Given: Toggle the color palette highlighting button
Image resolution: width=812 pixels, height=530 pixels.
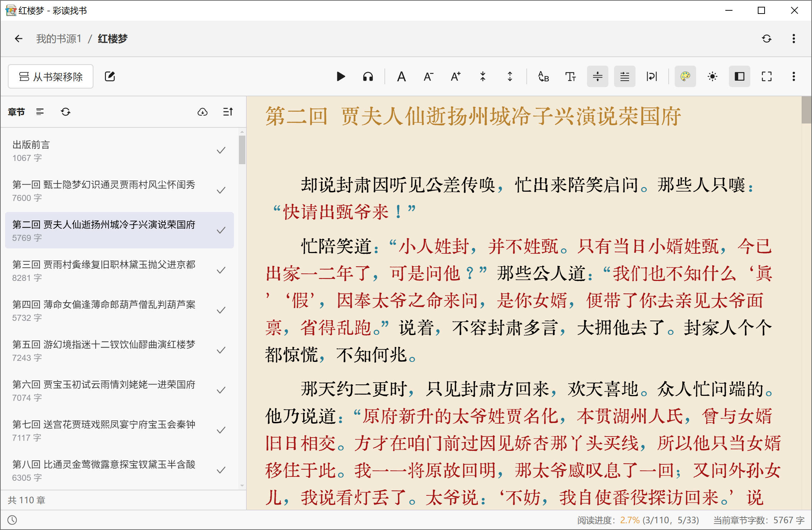Looking at the screenshot, I should [x=685, y=76].
